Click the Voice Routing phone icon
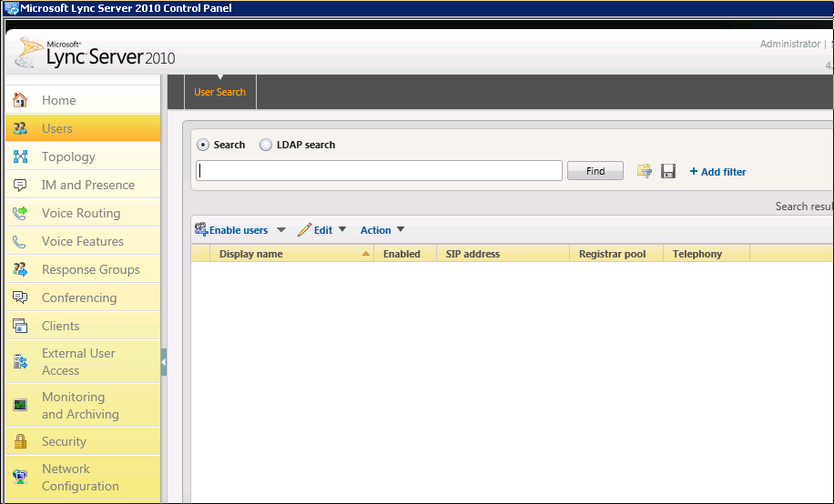 click(20, 213)
